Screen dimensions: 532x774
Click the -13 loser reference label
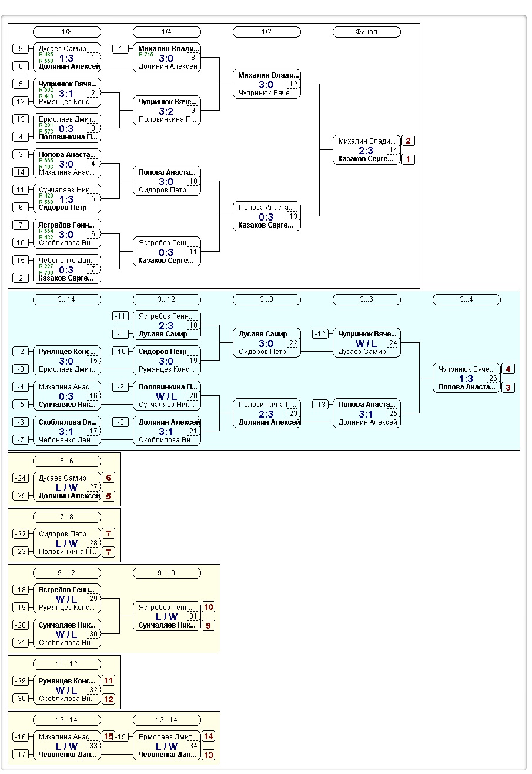coord(320,405)
